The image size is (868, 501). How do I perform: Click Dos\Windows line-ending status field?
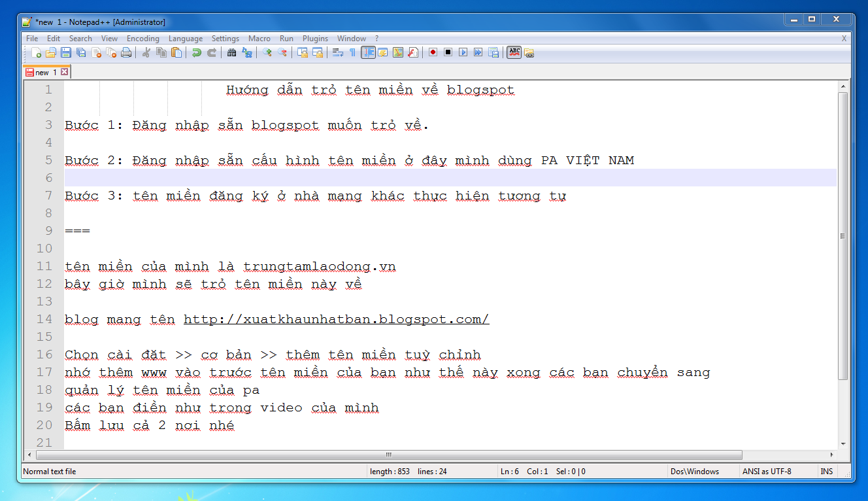click(x=695, y=471)
